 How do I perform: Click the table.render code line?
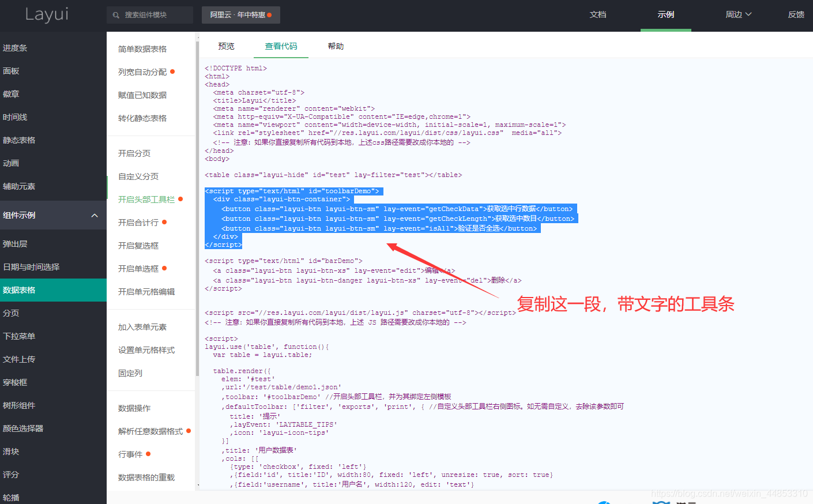tap(242, 371)
